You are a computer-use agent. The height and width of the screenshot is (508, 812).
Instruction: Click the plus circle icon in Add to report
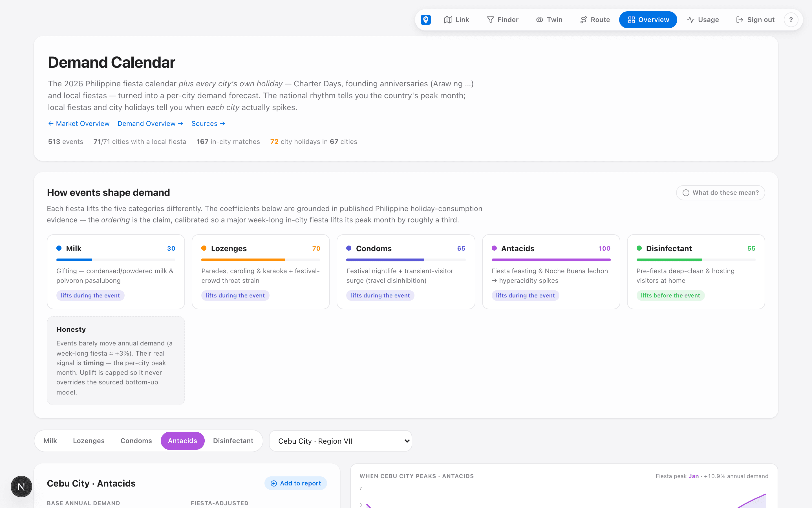point(274,483)
